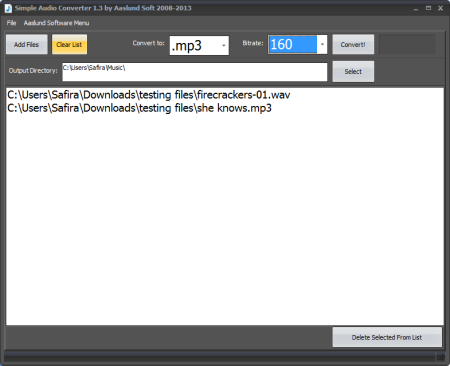This screenshot has width=450, height=366.
Task: Maximize the Simple Audio Converter window
Action: (428, 8)
